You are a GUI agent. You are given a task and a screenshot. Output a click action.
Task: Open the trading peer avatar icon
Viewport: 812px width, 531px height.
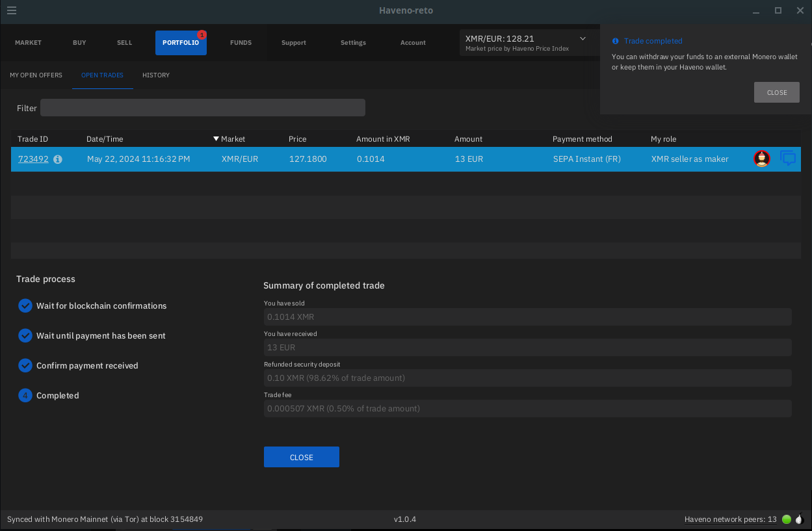(762, 159)
